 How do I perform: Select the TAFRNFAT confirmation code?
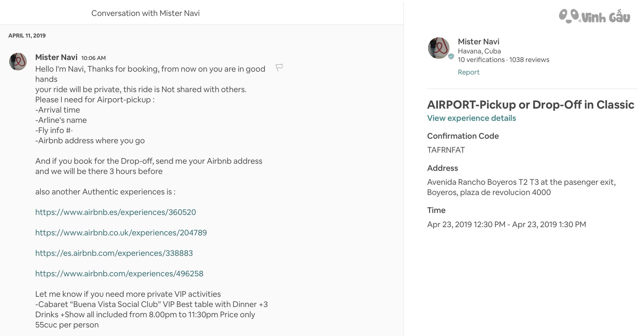click(x=446, y=150)
